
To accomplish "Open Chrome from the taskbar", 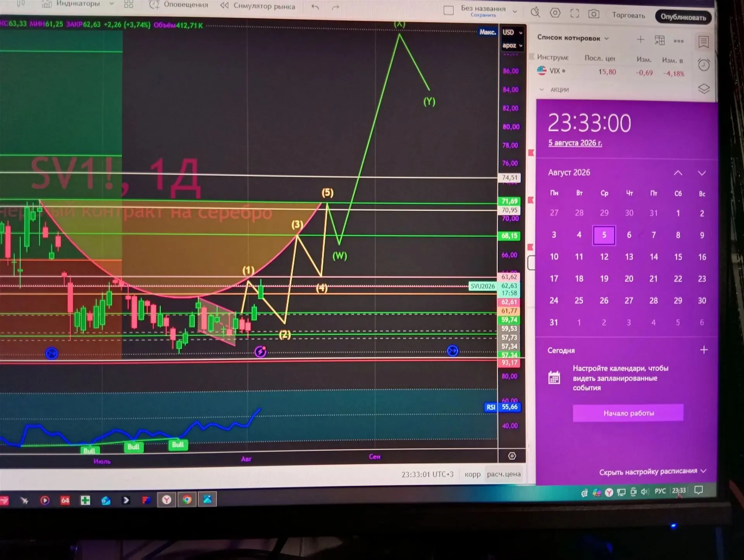I will click(x=187, y=500).
